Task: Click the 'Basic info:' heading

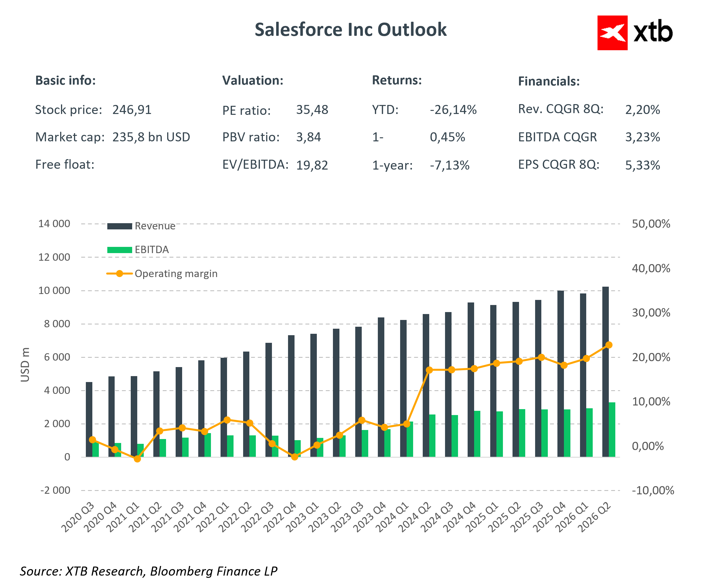Action: click(x=66, y=80)
